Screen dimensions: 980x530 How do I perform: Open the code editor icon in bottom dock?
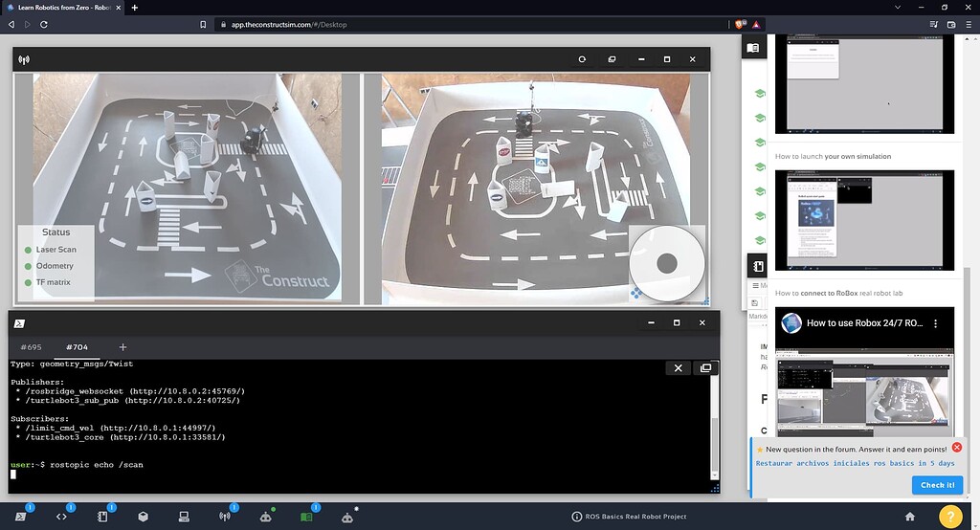61,517
